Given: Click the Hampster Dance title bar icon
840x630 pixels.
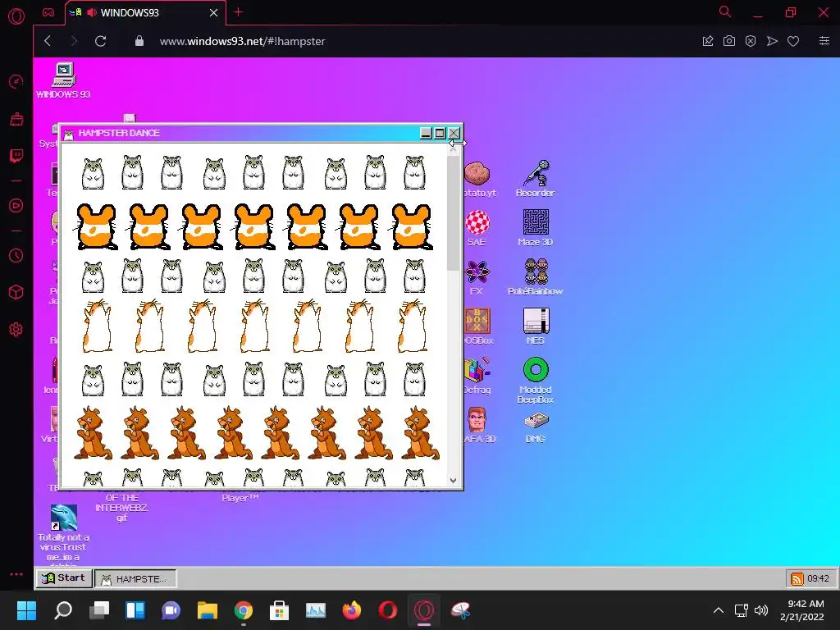Looking at the screenshot, I should tap(69, 134).
